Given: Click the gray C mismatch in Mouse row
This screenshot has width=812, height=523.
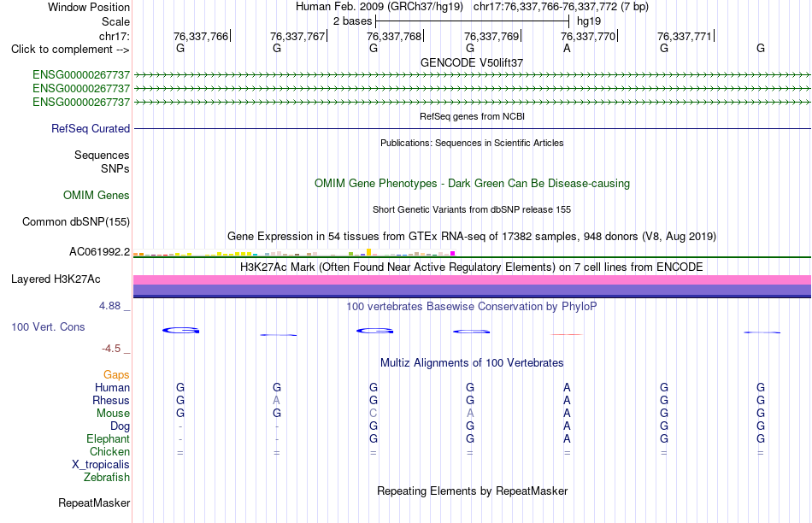Looking at the screenshot, I should 374,414.
